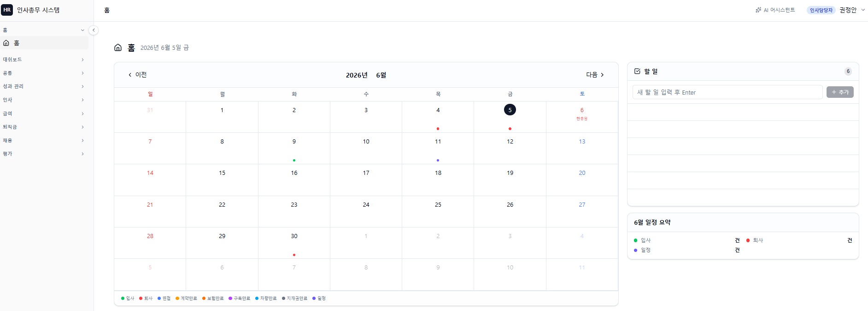Click the 2026년 6월 5일 금 date text

point(164,48)
